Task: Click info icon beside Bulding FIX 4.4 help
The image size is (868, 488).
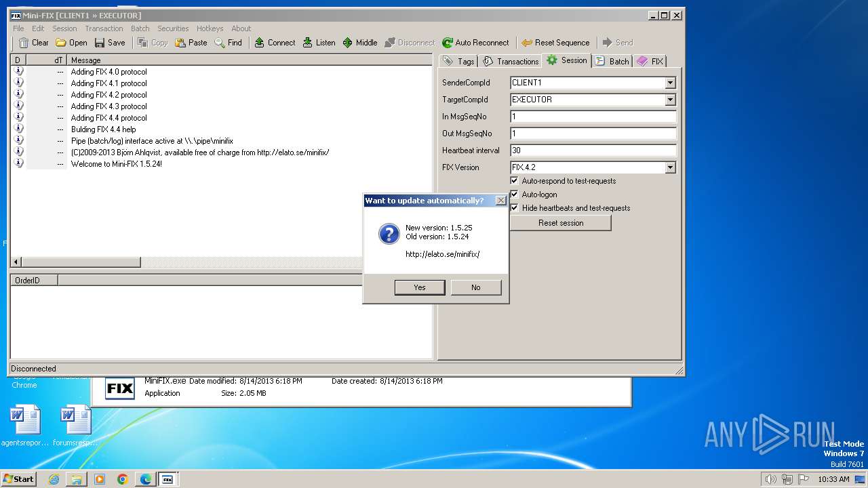Action: pos(18,129)
